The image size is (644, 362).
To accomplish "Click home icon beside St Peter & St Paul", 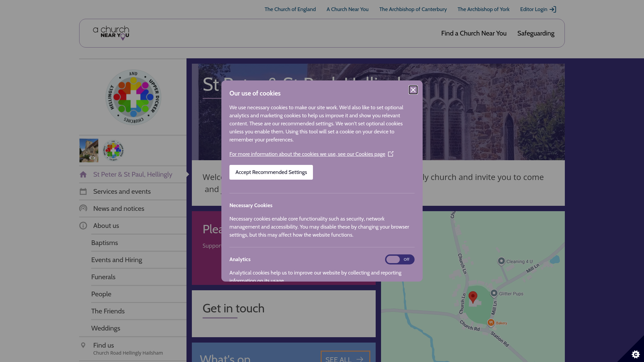I will 83,174.
